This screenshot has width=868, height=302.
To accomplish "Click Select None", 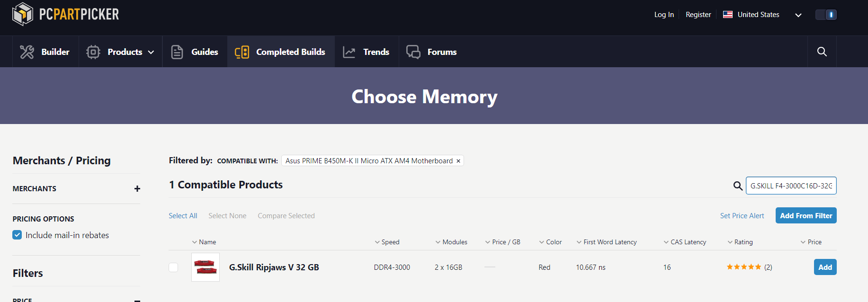I will (227, 216).
